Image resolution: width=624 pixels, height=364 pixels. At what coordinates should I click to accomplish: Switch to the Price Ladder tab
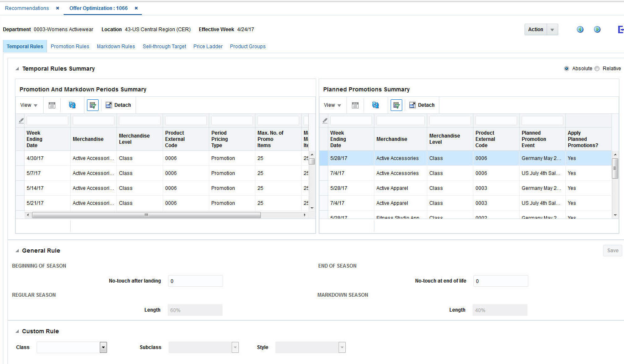click(208, 47)
